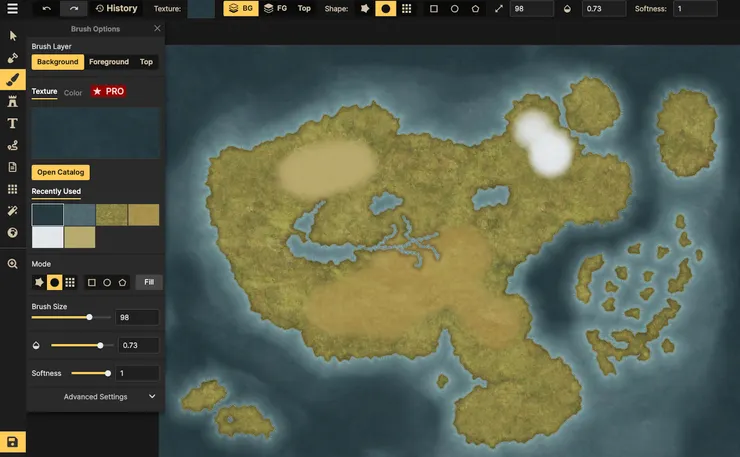The height and width of the screenshot is (457, 740).
Task: Edit the top toolbar opacity field 0.73
Action: pos(605,8)
